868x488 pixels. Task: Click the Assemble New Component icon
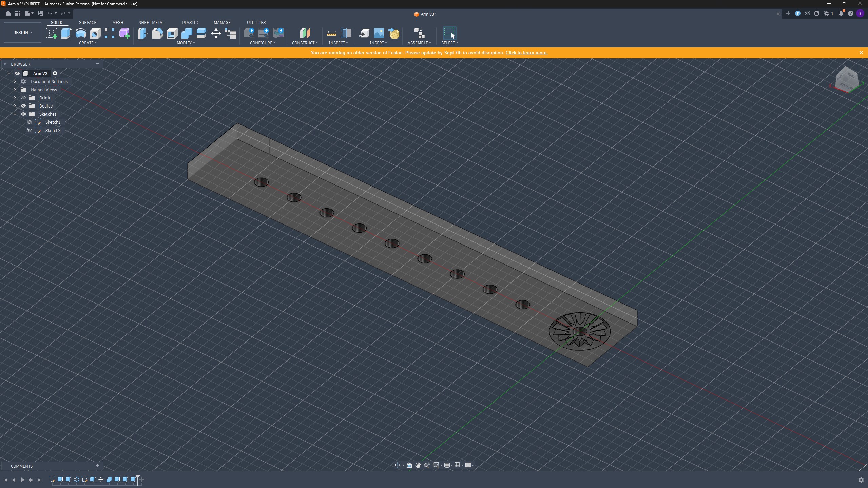420,33
